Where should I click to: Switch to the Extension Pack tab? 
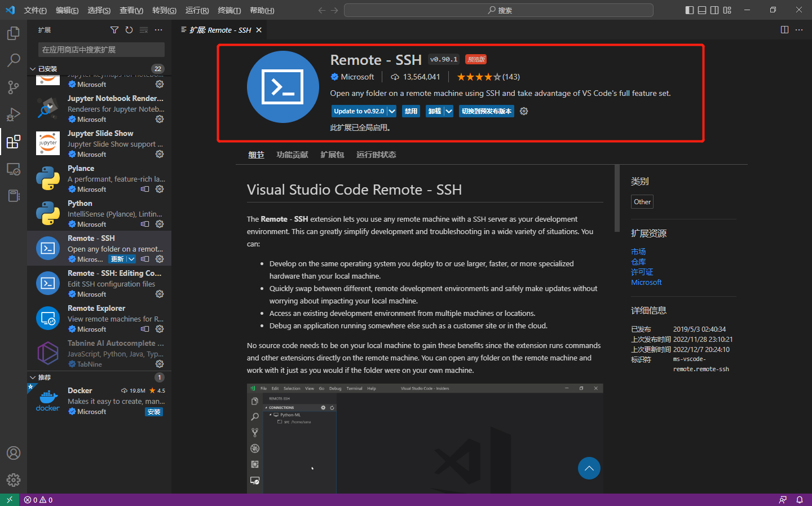click(x=332, y=155)
